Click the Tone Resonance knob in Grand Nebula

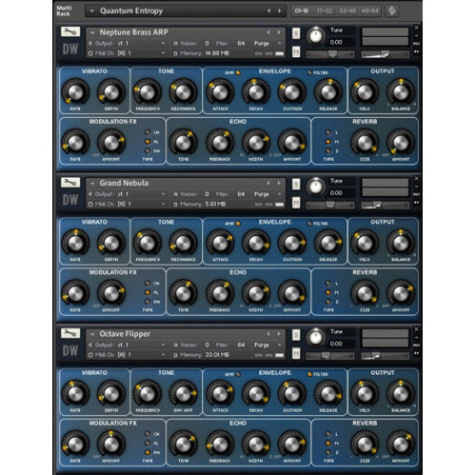[x=183, y=243]
